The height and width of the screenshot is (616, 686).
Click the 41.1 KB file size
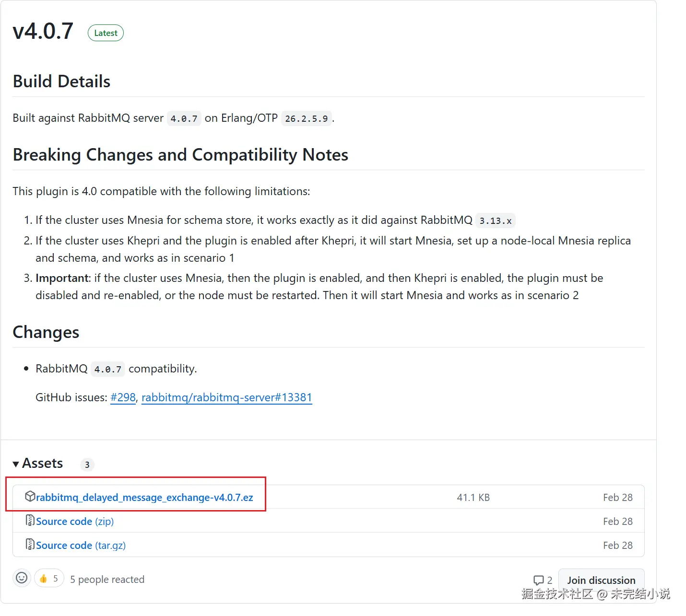(473, 498)
